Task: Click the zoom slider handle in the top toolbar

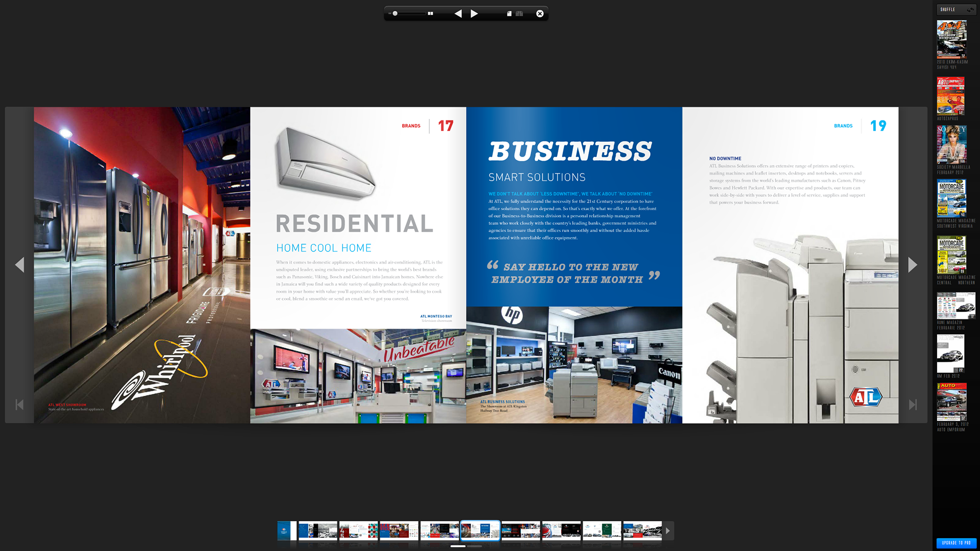Action: [x=395, y=14]
